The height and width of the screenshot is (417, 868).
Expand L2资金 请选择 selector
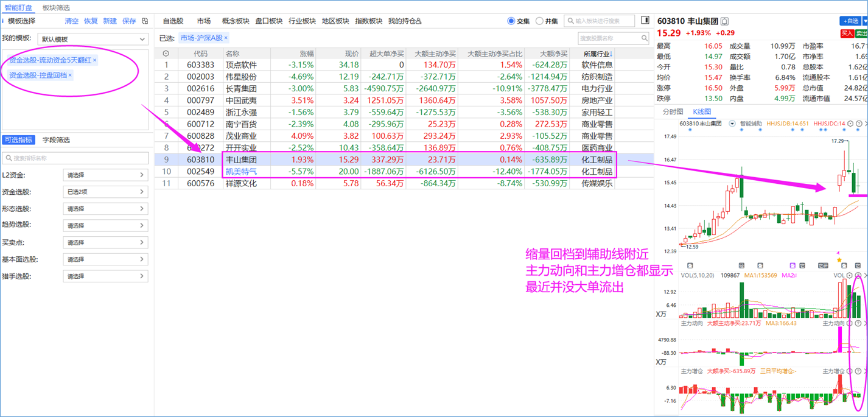click(105, 175)
